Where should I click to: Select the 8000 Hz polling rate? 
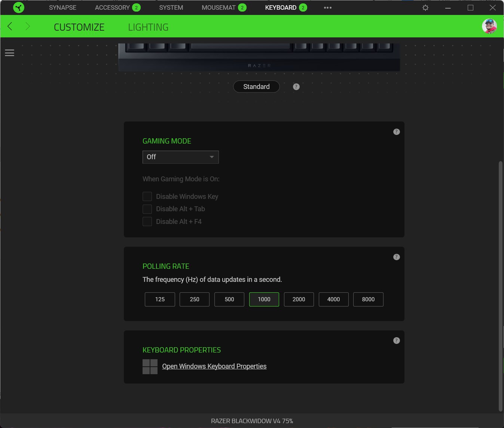(x=369, y=299)
